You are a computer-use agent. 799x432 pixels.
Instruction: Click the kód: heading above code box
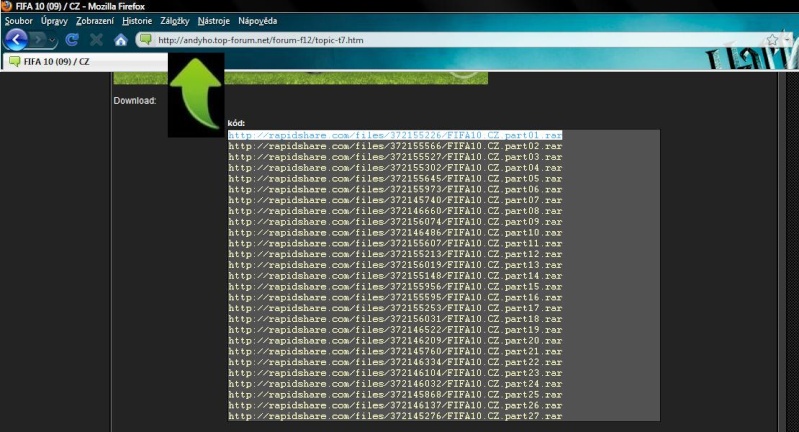236,123
